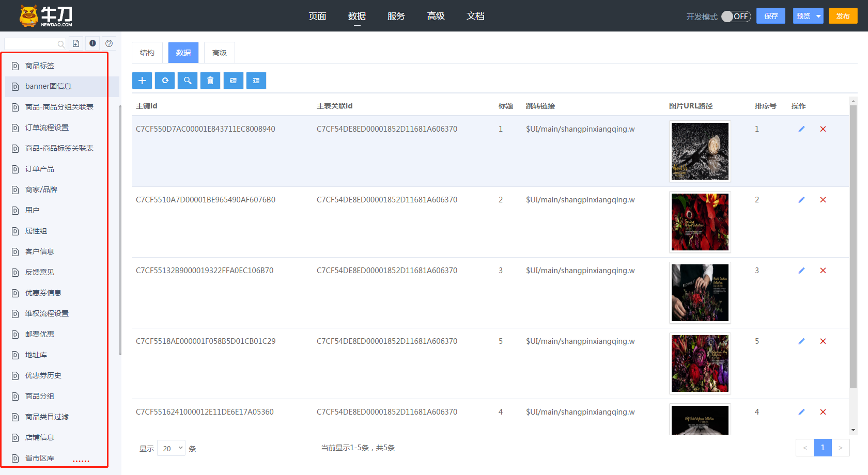Edit the row with title 4
The width and height of the screenshot is (868, 475).
click(801, 412)
